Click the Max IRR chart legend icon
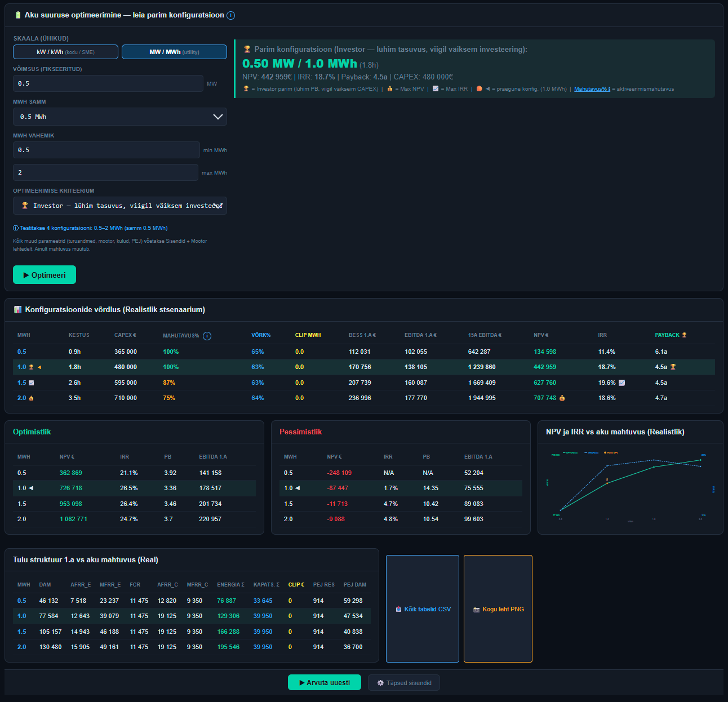Viewport: 728px width, 702px height. [x=436, y=88]
